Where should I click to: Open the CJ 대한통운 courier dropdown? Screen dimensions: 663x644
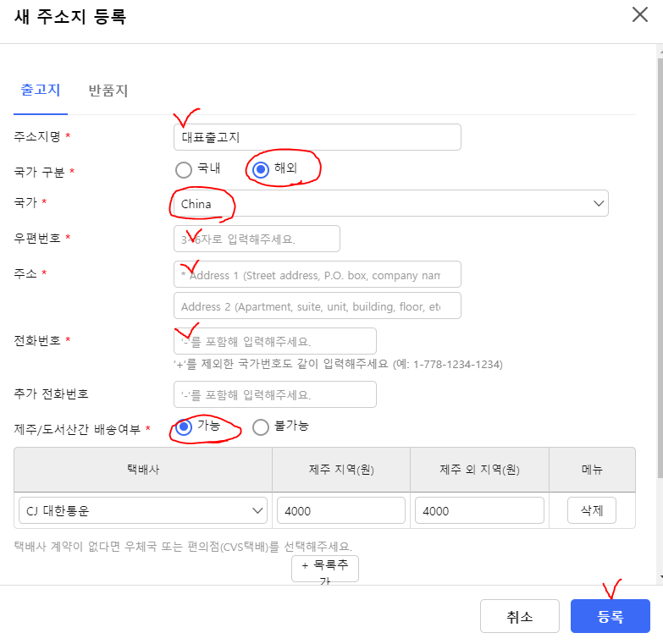point(143,510)
